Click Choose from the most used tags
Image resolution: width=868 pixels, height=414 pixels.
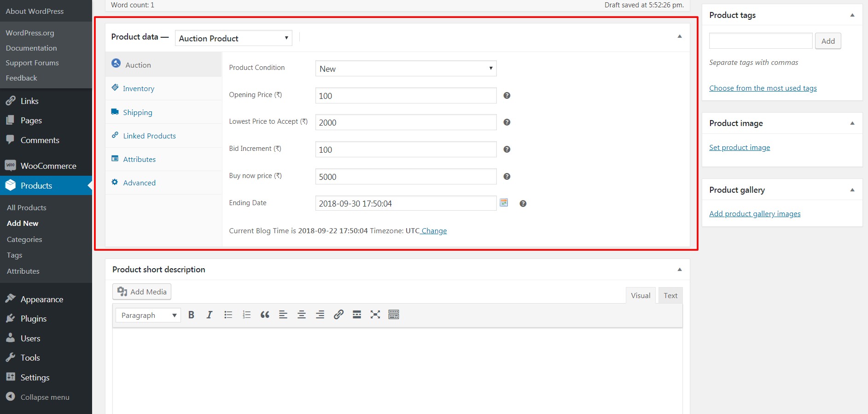(x=763, y=88)
